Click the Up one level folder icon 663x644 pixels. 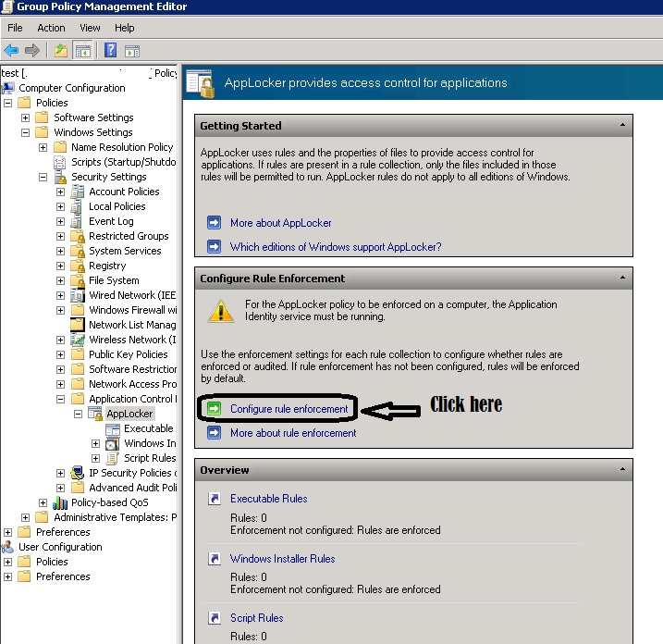(61, 51)
